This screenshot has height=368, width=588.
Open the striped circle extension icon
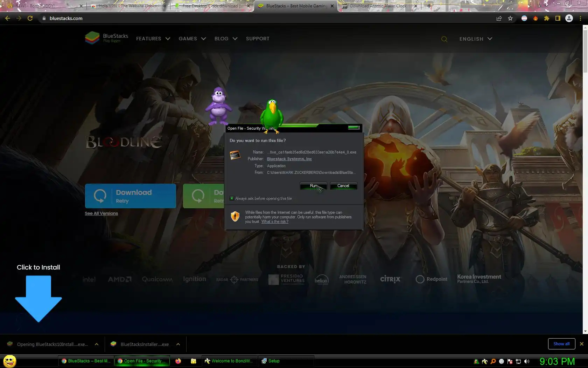tap(524, 18)
